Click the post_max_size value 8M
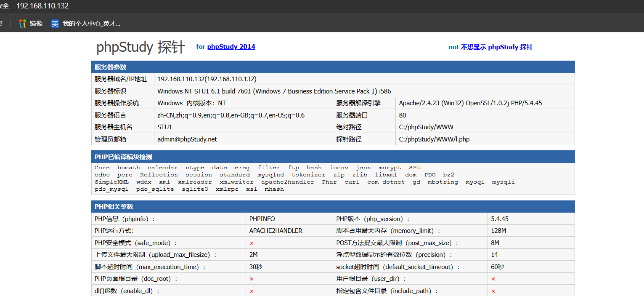 tap(495, 243)
